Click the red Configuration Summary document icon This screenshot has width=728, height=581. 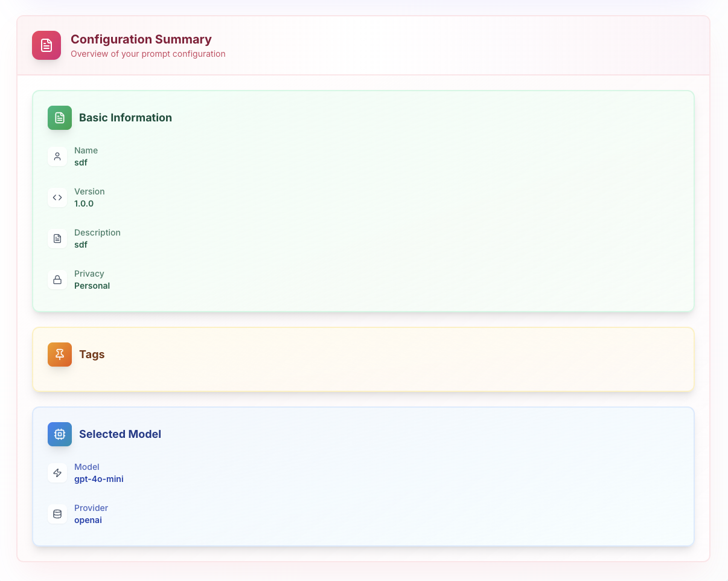click(46, 45)
